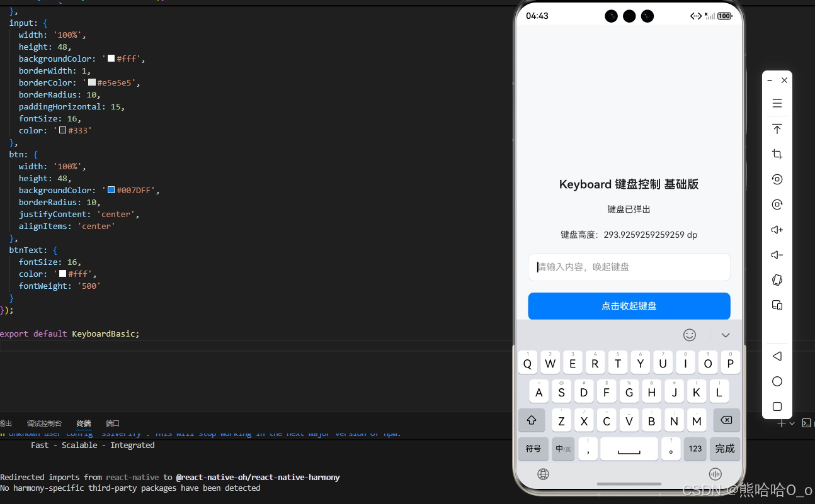Tap the backspace key on phone keyboard

click(x=726, y=420)
